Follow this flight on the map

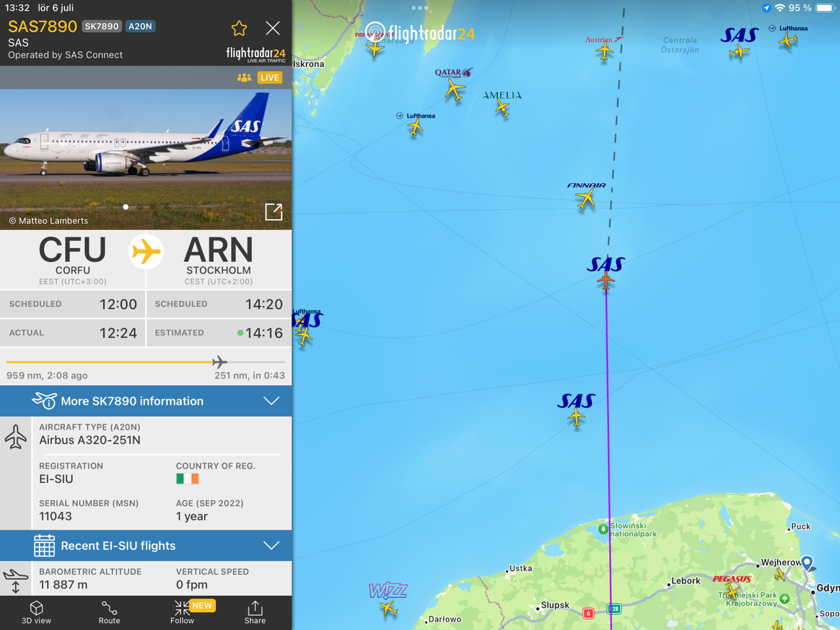pyautogui.click(x=182, y=613)
